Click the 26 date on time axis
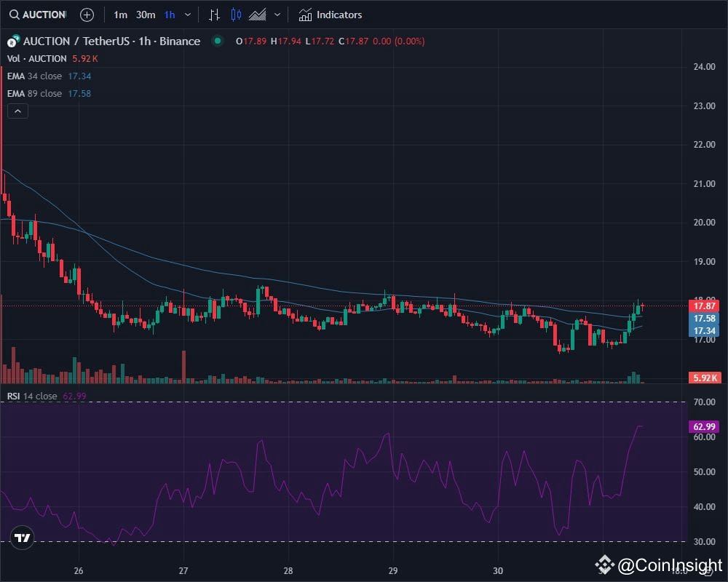Image resolution: width=728 pixels, height=582 pixels. pyautogui.click(x=79, y=571)
